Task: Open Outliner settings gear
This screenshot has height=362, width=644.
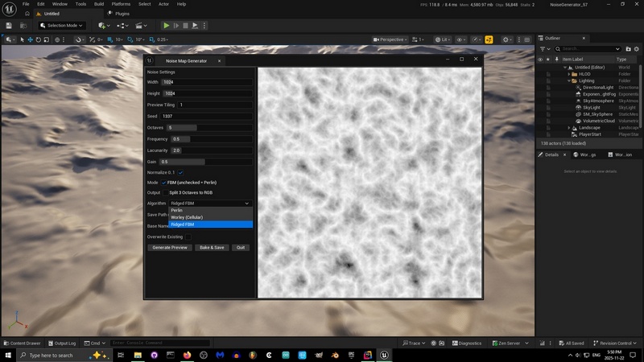Action: pyautogui.click(x=635, y=49)
